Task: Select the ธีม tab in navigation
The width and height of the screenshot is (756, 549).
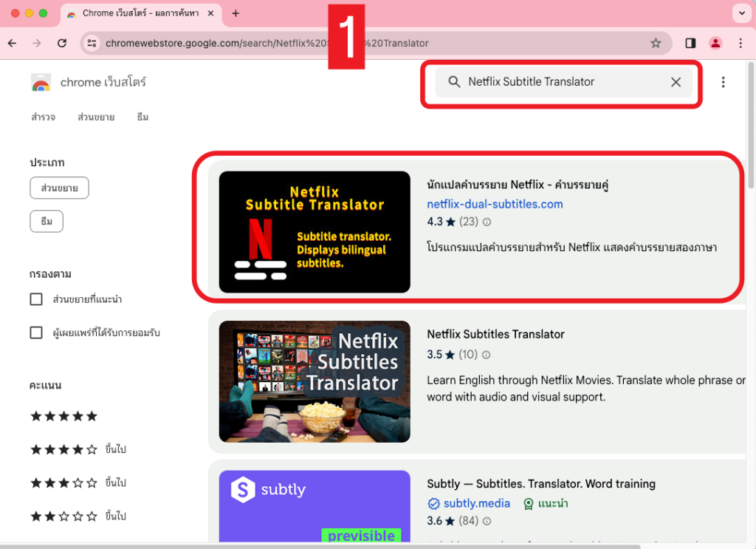Action: [142, 117]
